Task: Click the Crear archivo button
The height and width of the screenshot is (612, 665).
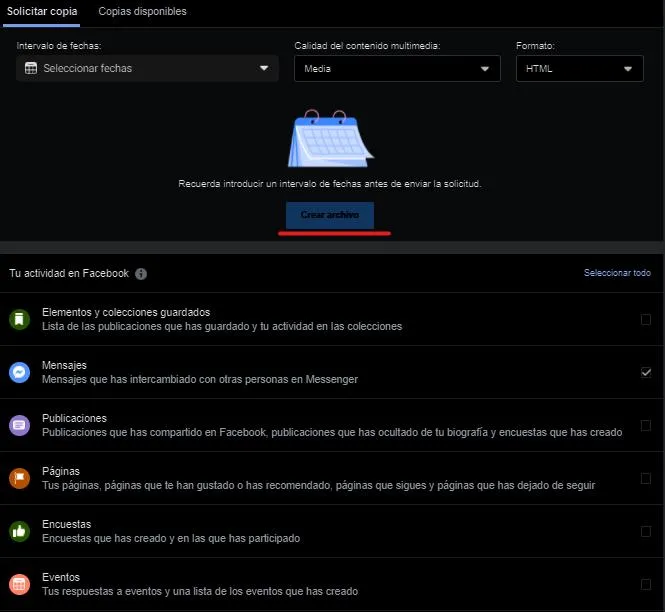Action: 330,215
